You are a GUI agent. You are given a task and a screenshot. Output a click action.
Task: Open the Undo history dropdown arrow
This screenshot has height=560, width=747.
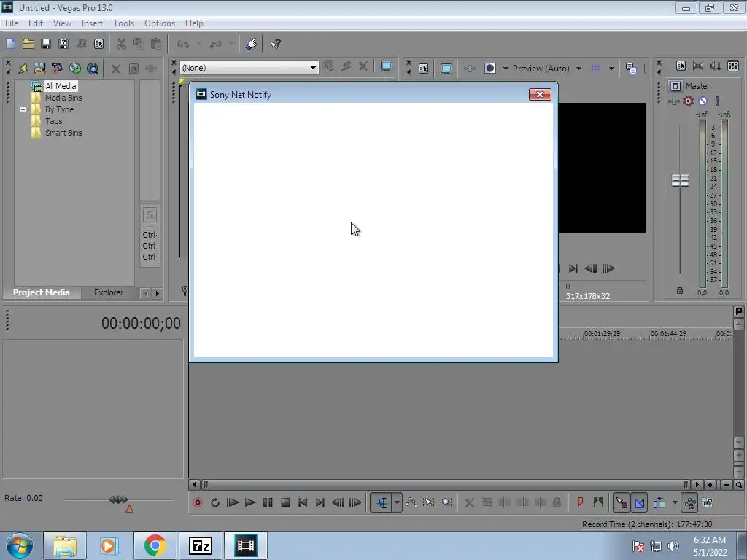198,44
